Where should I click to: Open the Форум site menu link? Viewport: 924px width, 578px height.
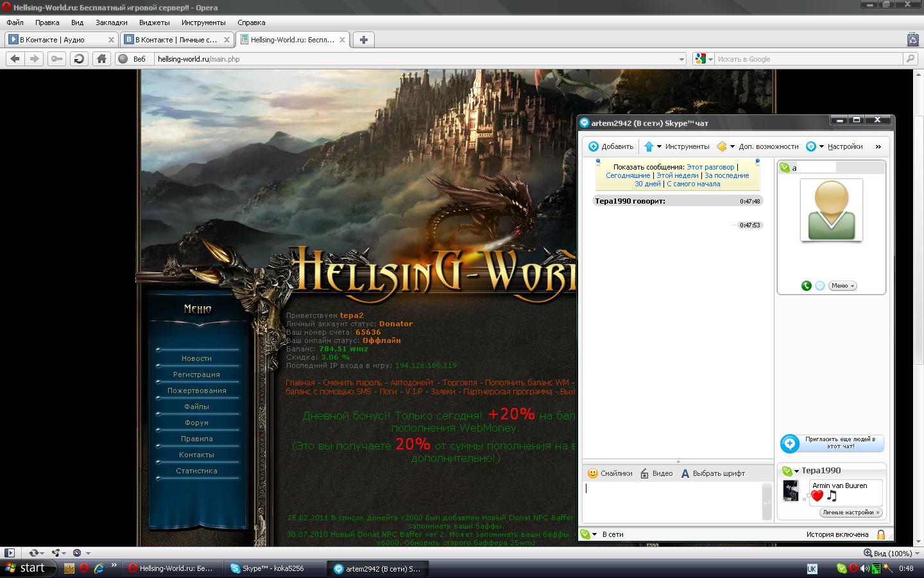pyautogui.click(x=196, y=423)
